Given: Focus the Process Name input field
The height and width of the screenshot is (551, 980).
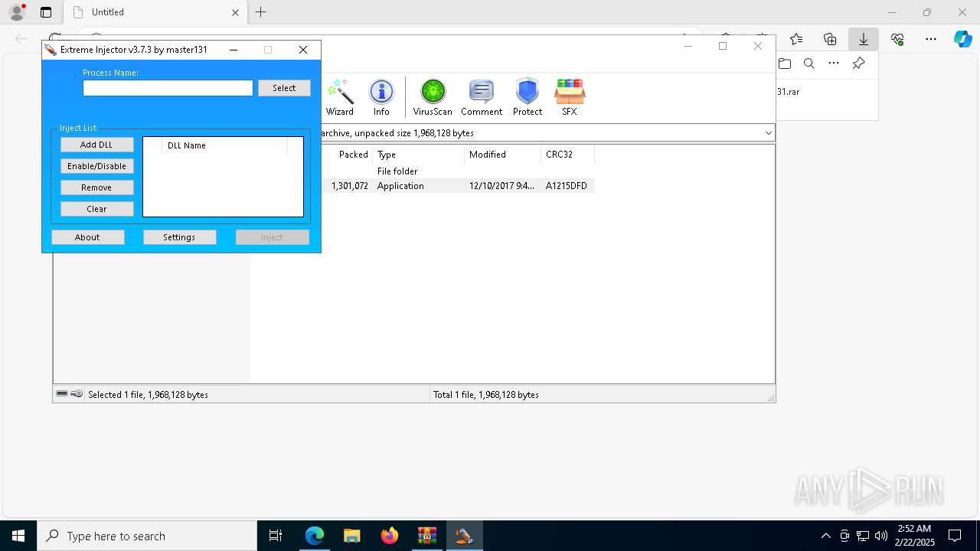Looking at the screenshot, I should coord(168,88).
